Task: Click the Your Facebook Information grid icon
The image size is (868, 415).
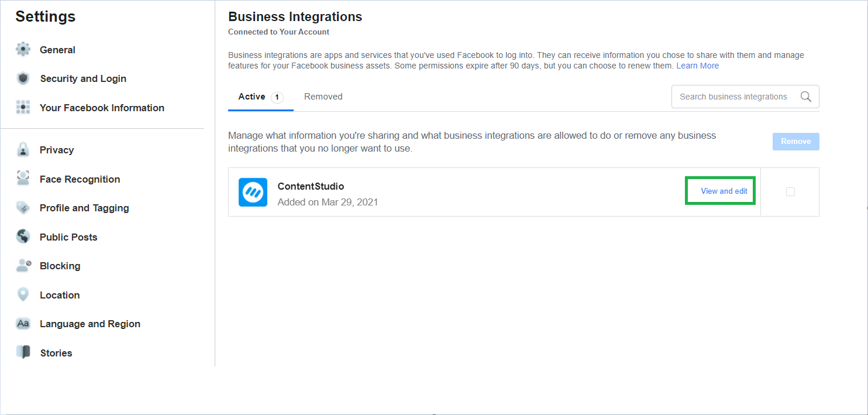Action: [23, 108]
